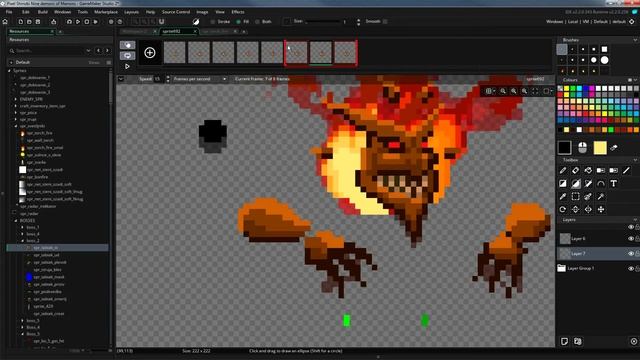Click the Move/Pan cross-arrows tool in Toolbox
The image size is (640, 360).
601,209
